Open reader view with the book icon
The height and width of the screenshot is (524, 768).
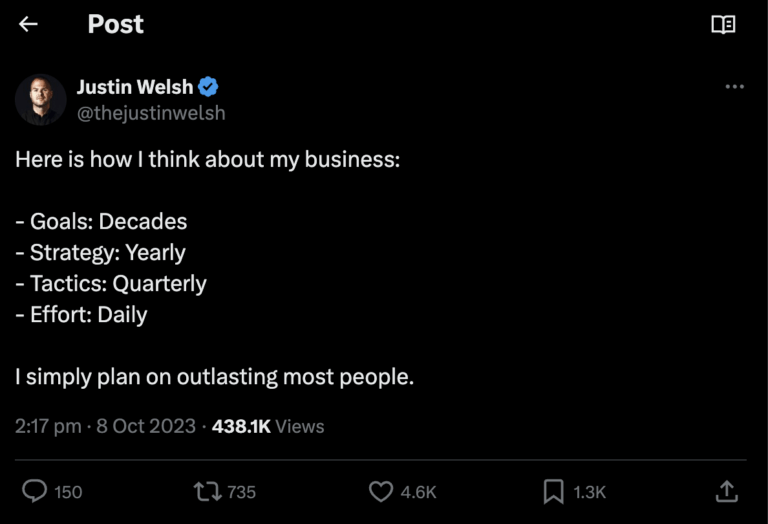point(723,25)
